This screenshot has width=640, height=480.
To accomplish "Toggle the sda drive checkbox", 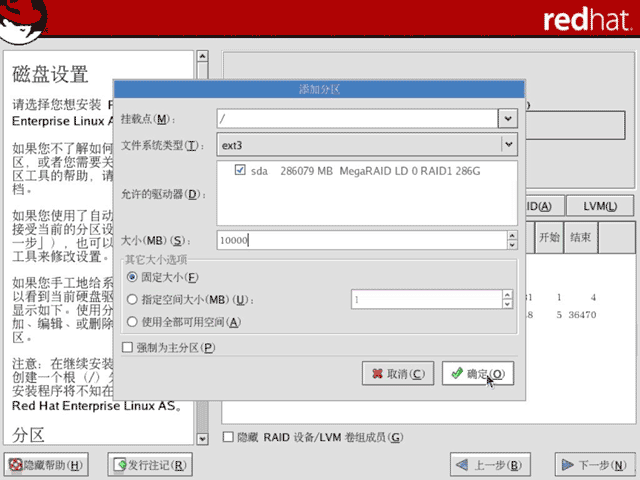I will coord(240,170).
